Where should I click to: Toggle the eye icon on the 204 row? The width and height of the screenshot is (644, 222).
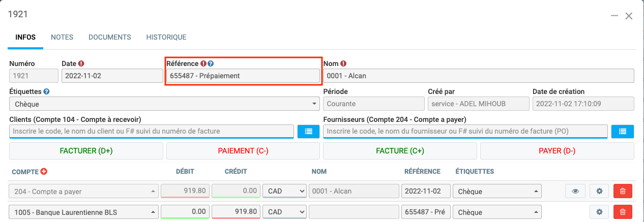tap(575, 192)
